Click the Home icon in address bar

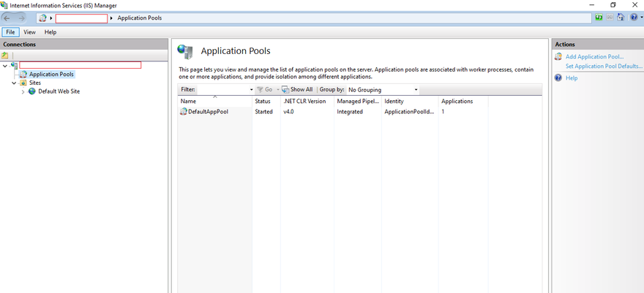click(621, 18)
